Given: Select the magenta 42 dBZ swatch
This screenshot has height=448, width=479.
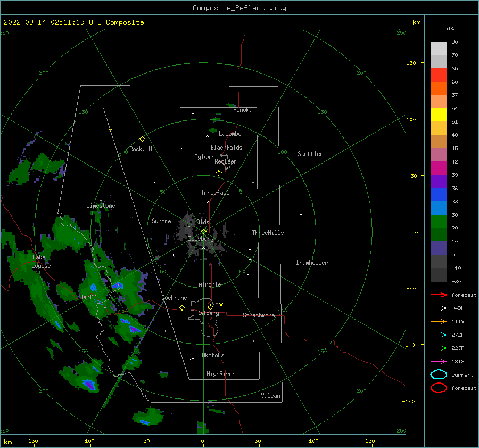Looking at the screenshot, I should pyautogui.click(x=439, y=168).
